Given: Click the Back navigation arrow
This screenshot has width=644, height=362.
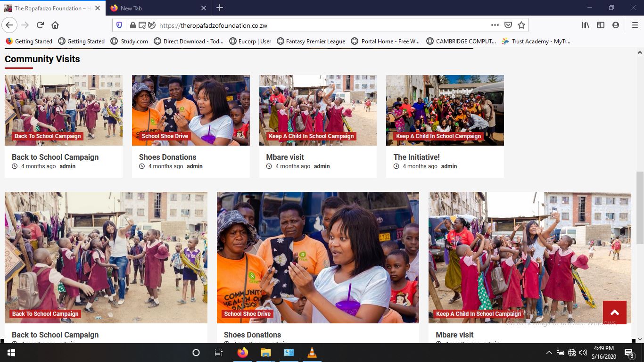Looking at the screenshot, I should point(10,25).
